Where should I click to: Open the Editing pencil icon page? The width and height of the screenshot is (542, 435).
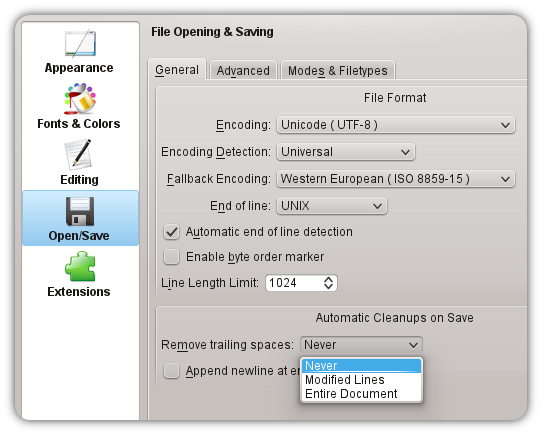pos(78,155)
